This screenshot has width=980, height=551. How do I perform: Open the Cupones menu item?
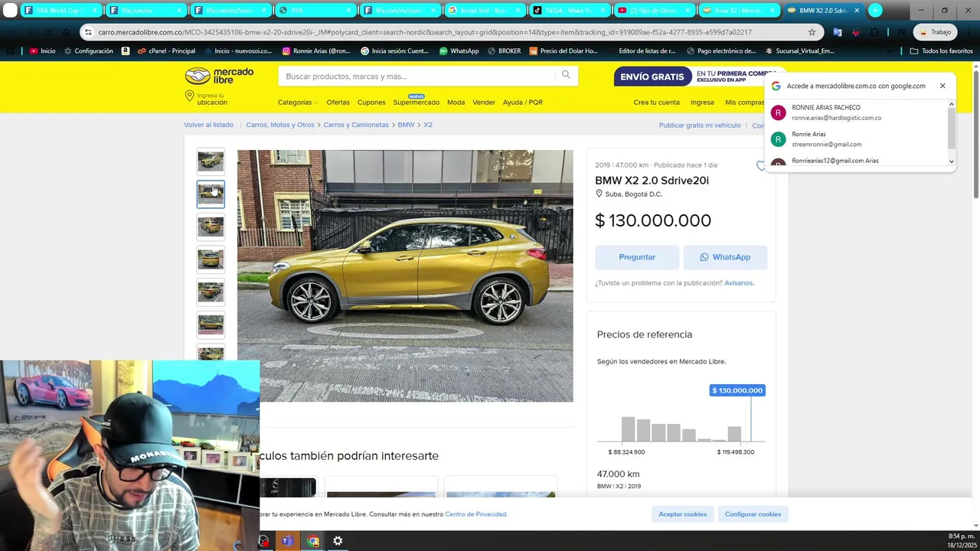[x=371, y=103]
